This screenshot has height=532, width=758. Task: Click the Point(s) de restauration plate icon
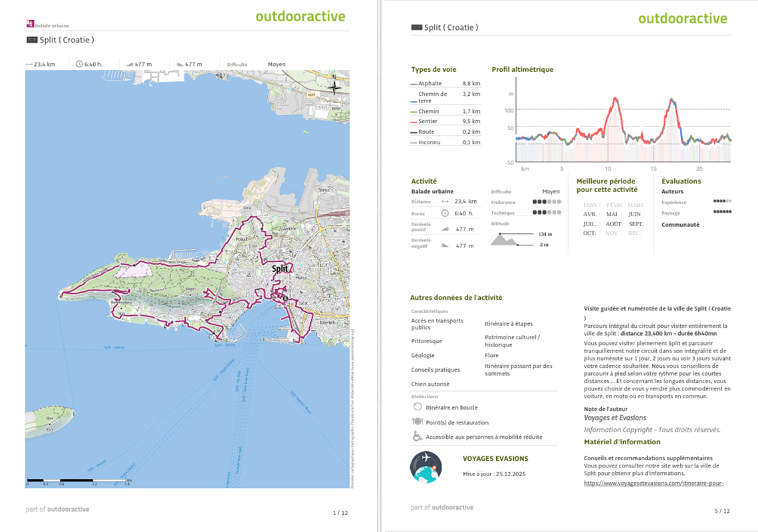click(418, 422)
